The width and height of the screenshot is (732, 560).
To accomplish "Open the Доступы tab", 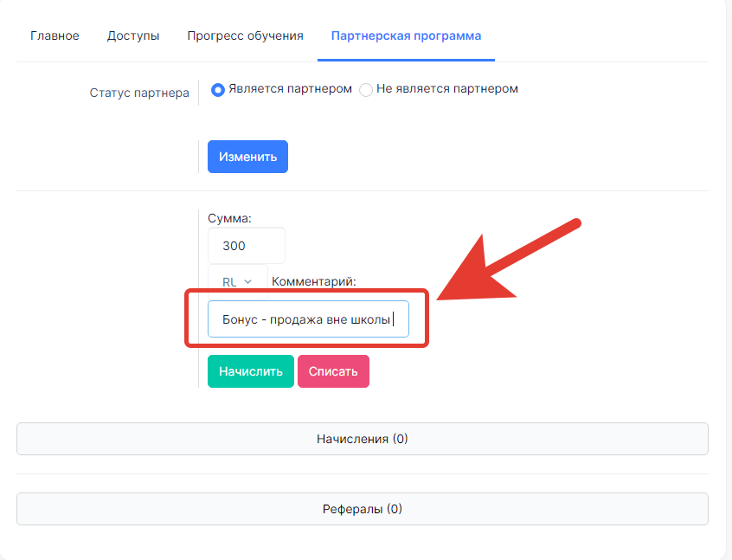I will (133, 36).
